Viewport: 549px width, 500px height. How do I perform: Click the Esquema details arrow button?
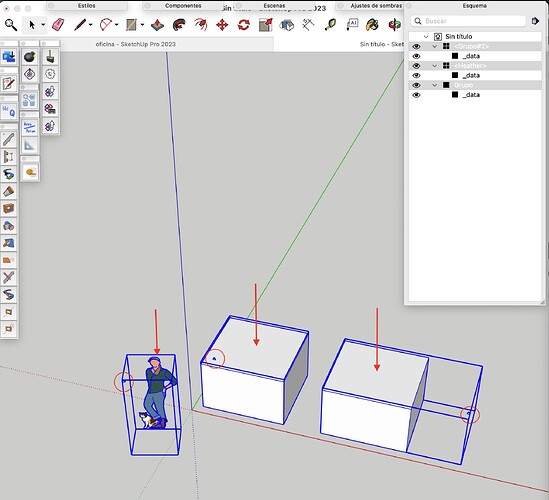[x=535, y=21]
